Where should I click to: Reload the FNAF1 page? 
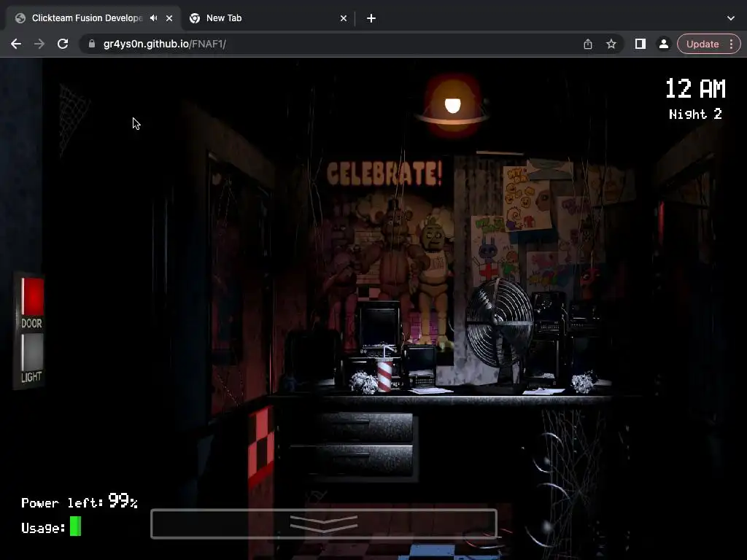pyautogui.click(x=63, y=44)
